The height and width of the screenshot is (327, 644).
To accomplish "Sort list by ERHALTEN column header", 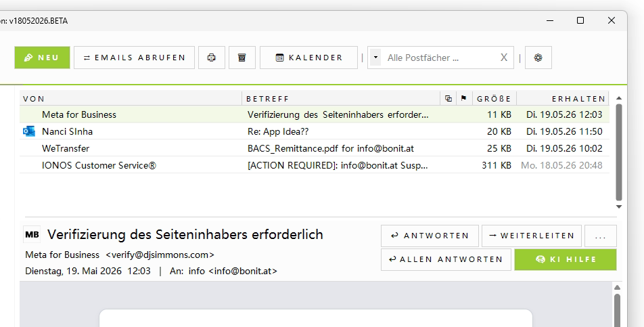I will [x=563, y=99].
